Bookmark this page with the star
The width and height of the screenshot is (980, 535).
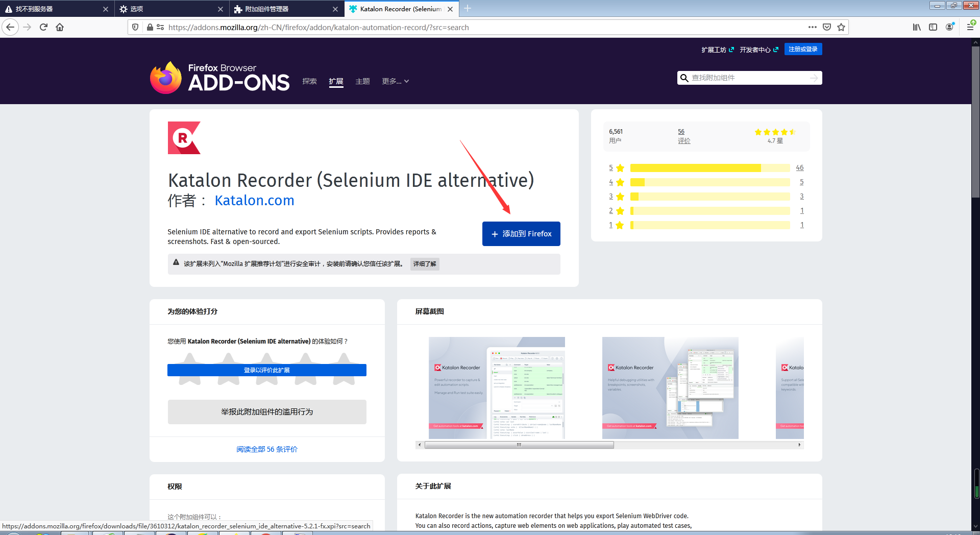coord(841,27)
